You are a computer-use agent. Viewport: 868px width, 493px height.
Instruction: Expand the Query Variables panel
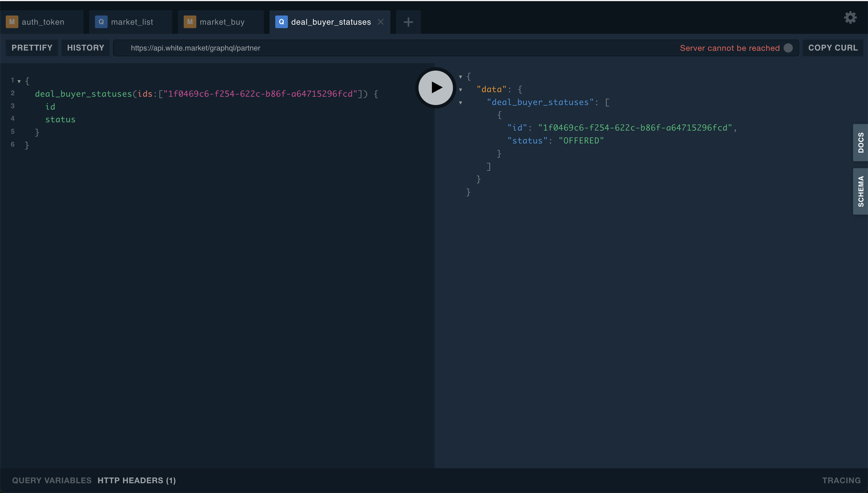tap(52, 480)
